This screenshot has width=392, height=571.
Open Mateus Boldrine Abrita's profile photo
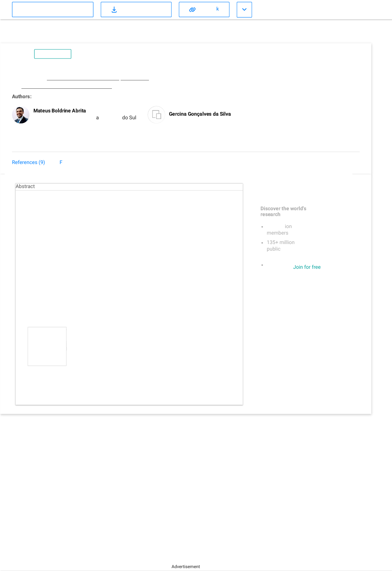pyautogui.click(x=21, y=115)
